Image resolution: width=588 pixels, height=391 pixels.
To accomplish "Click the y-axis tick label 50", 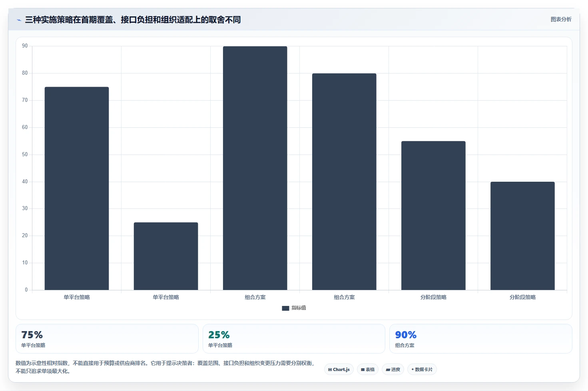I will point(25,155).
